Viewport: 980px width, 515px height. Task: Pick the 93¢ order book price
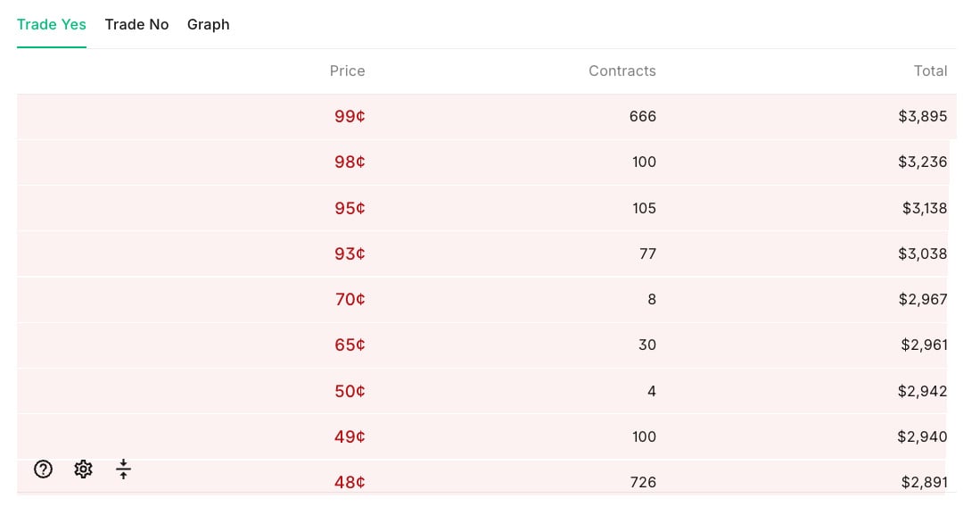tap(350, 253)
